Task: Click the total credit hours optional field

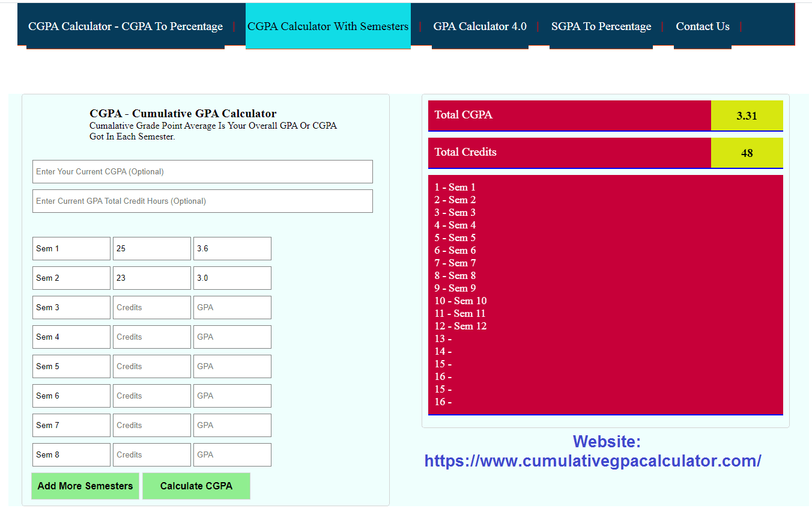Action: pos(202,201)
